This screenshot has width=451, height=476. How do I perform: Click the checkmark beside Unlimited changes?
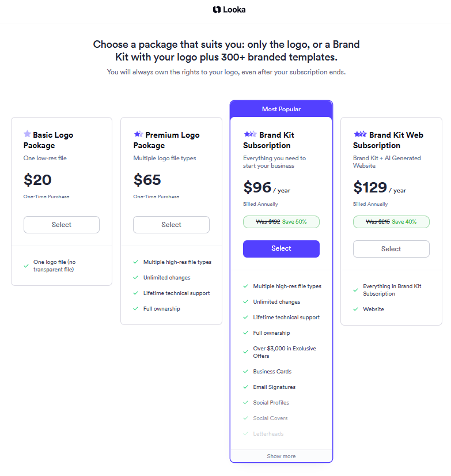tap(137, 277)
